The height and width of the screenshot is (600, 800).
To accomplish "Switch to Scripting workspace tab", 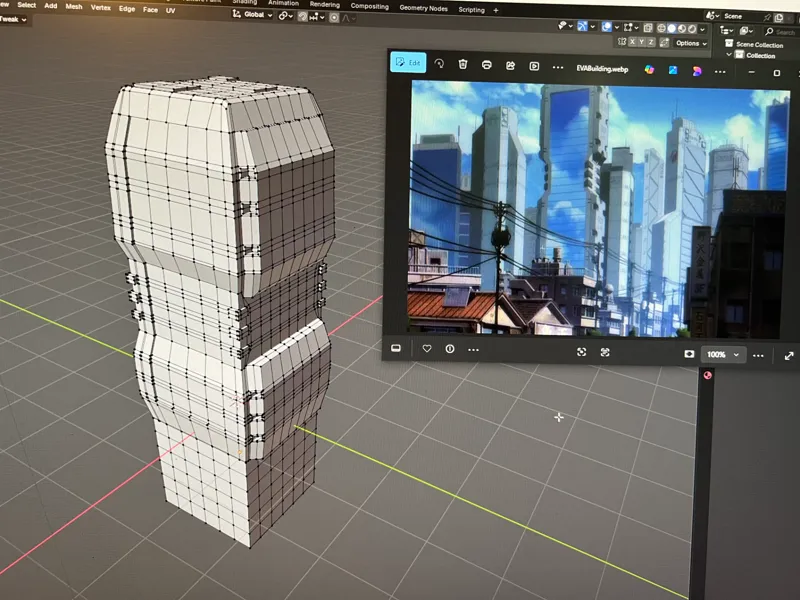I will pyautogui.click(x=471, y=10).
